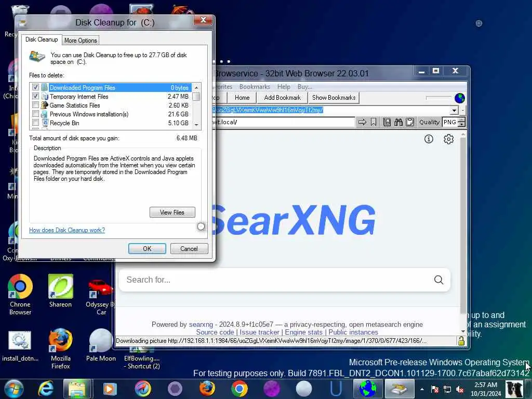Open the Bookmarks menu in Browservice
The height and width of the screenshot is (399, 532).
[x=255, y=87]
